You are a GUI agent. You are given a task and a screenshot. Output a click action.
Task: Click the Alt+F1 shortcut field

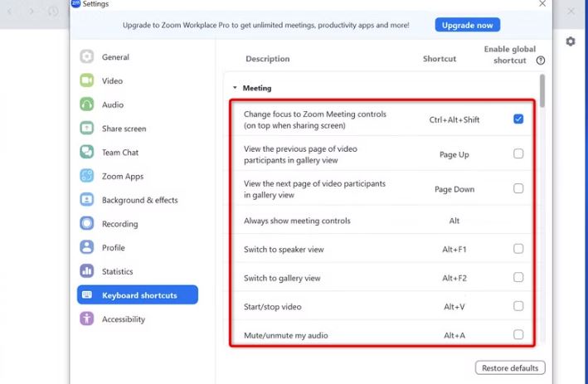tap(454, 249)
